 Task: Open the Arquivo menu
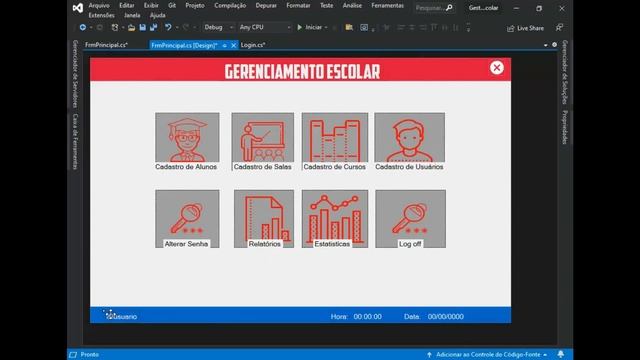(x=99, y=6)
